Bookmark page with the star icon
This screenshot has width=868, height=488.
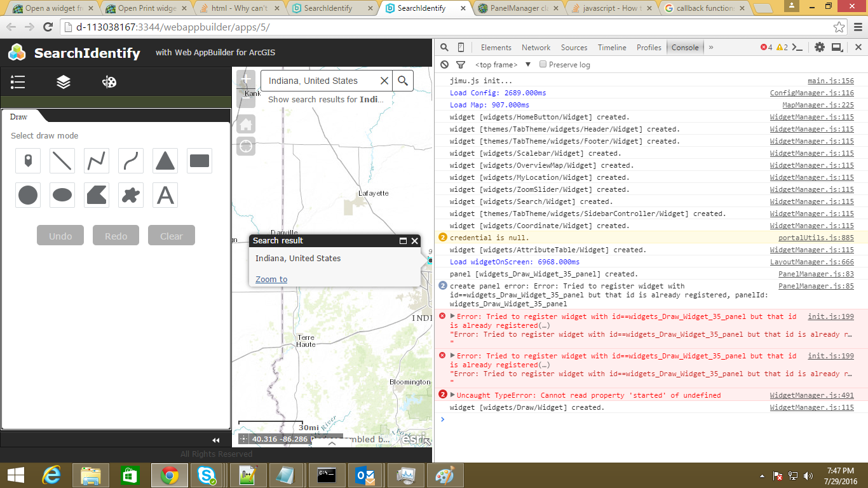[839, 27]
